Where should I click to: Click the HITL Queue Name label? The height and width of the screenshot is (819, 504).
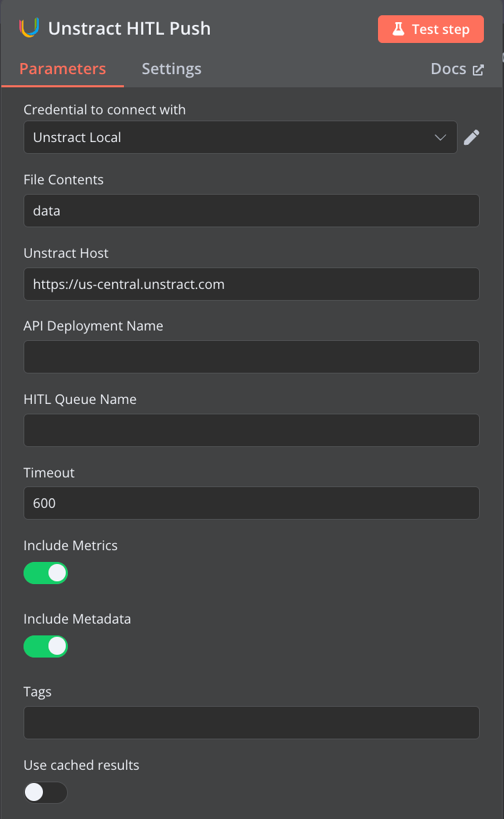point(80,400)
